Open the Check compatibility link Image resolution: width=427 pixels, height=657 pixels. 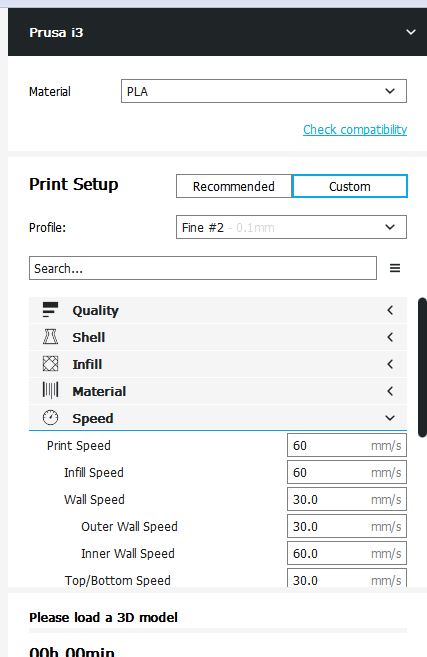click(x=355, y=129)
